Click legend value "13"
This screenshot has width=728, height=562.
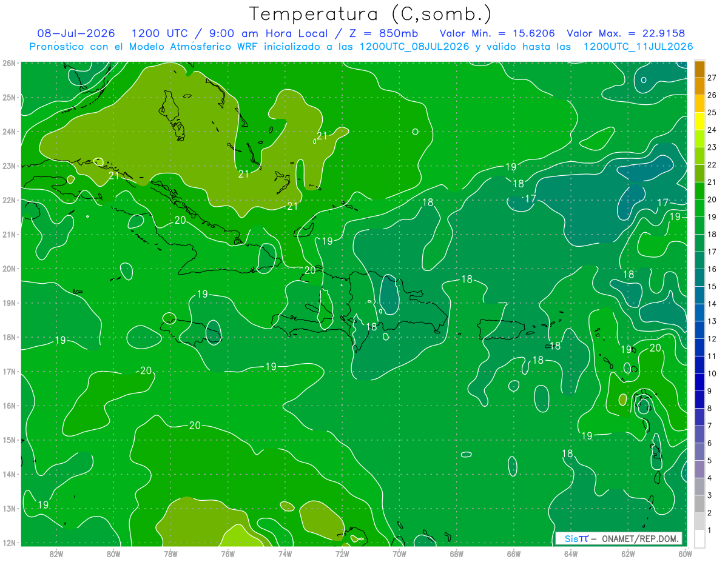(x=712, y=321)
